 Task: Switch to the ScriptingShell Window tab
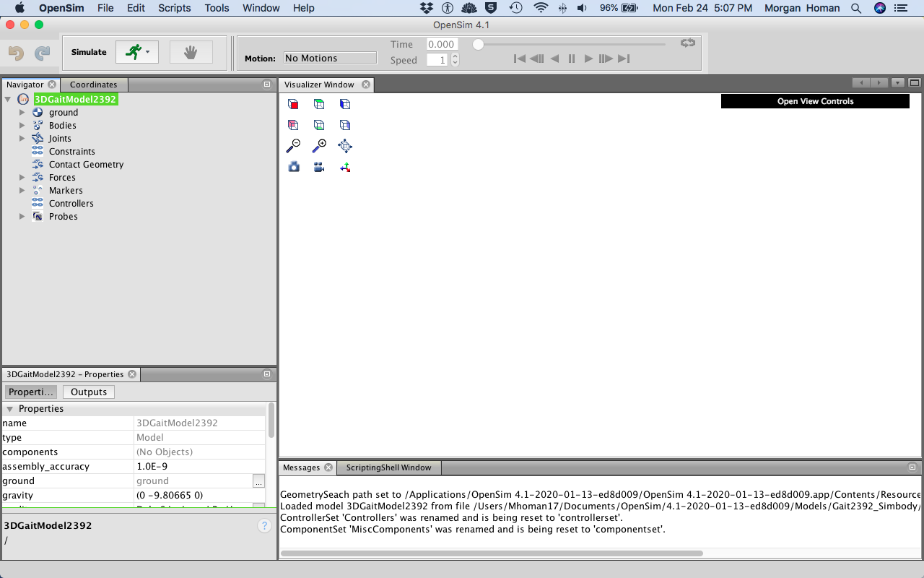pos(388,467)
